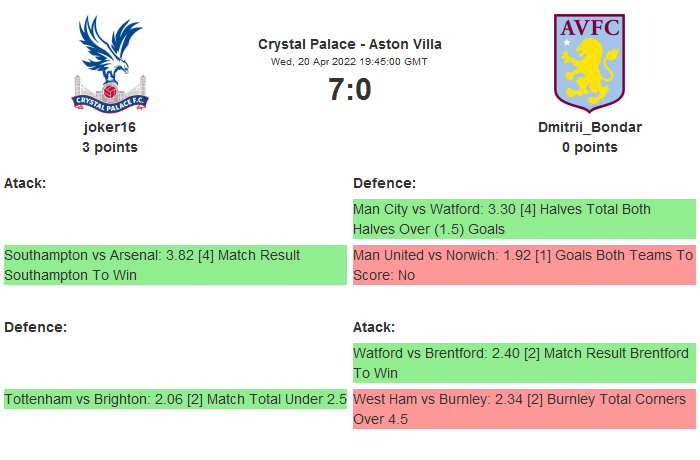Click the Crystal Palace club crest
Screen dimensions: 700x460
[x=110, y=62]
